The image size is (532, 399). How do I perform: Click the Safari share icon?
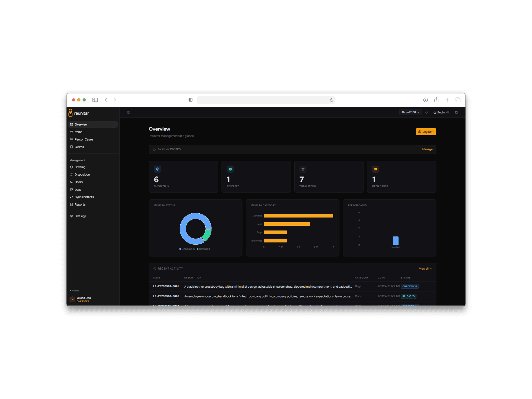[x=436, y=100]
